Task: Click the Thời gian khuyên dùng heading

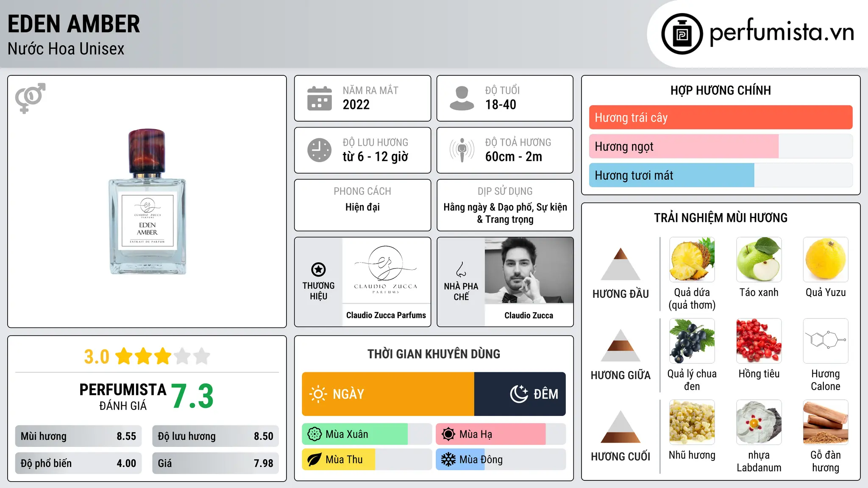Action: click(x=434, y=354)
